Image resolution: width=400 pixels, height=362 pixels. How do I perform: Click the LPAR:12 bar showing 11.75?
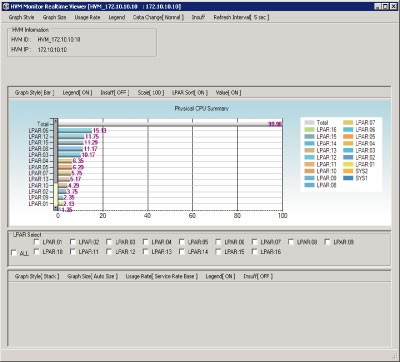coord(71,137)
